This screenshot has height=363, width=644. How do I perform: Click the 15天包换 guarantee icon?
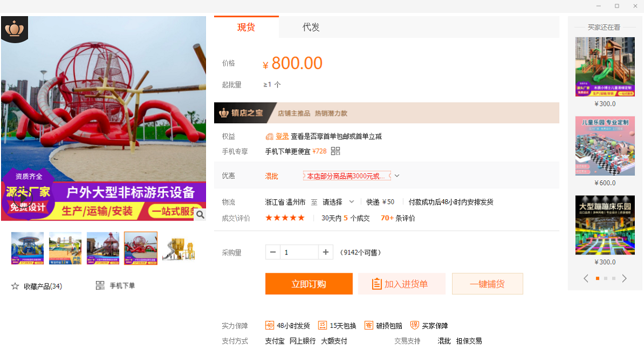pyautogui.click(x=322, y=325)
